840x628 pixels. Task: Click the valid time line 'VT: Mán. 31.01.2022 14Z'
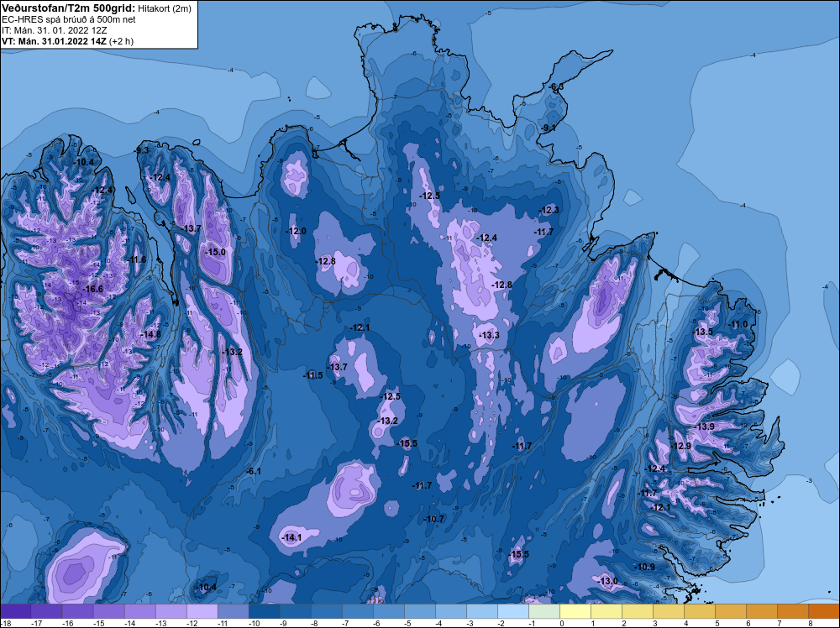(x=55, y=41)
